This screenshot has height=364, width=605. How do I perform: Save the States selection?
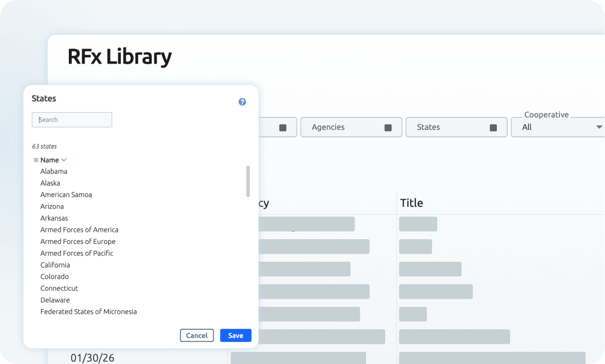(x=236, y=336)
